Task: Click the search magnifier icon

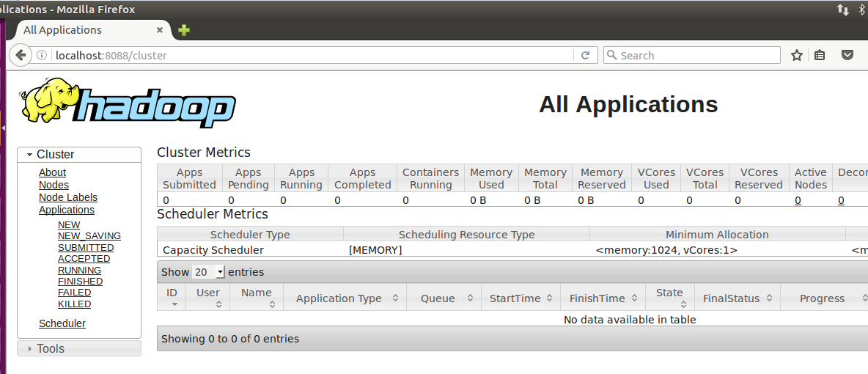Action: [x=611, y=56]
